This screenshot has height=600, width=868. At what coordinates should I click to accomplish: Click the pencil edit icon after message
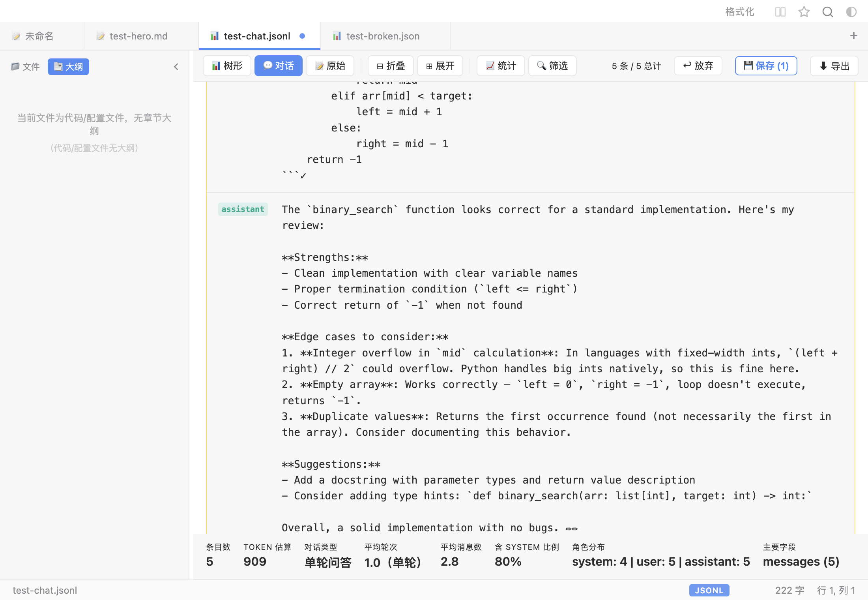click(x=572, y=529)
